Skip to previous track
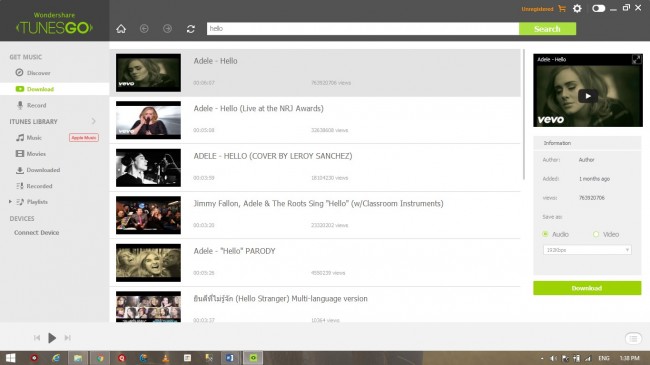The width and height of the screenshot is (650, 365). coord(37,338)
